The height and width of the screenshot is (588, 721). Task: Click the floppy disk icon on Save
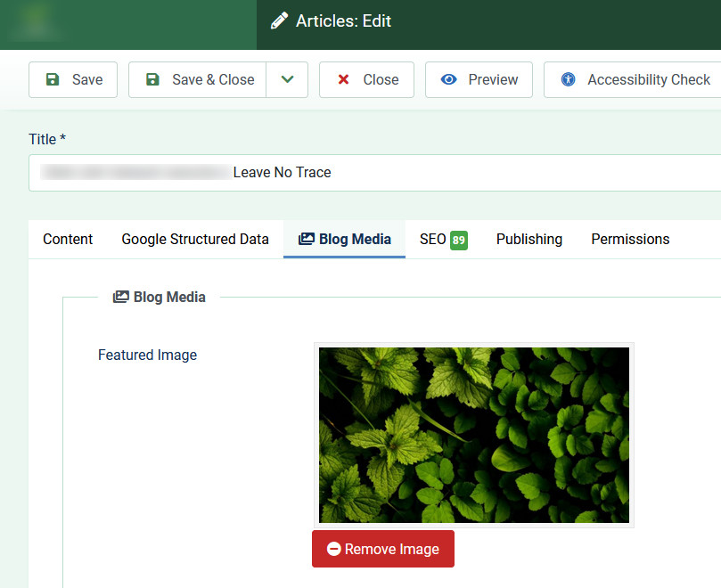[x=53, y=79]
